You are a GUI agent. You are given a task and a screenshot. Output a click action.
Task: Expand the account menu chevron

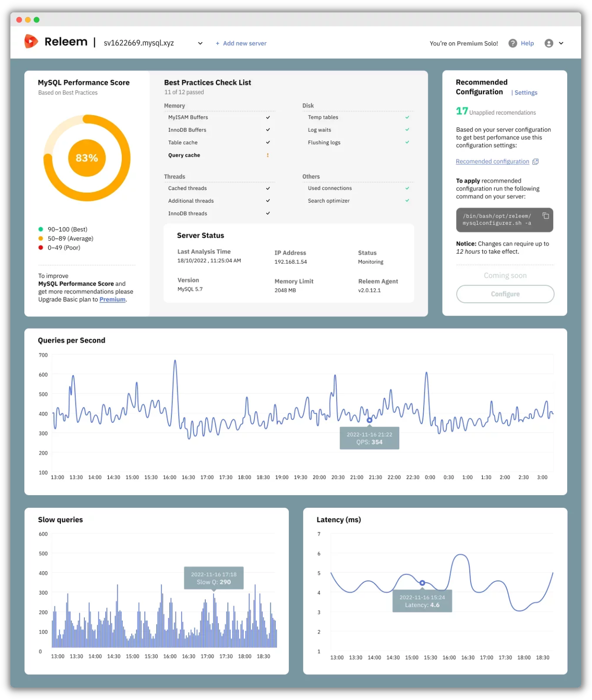pyautogui.click(x=561, y=43)
